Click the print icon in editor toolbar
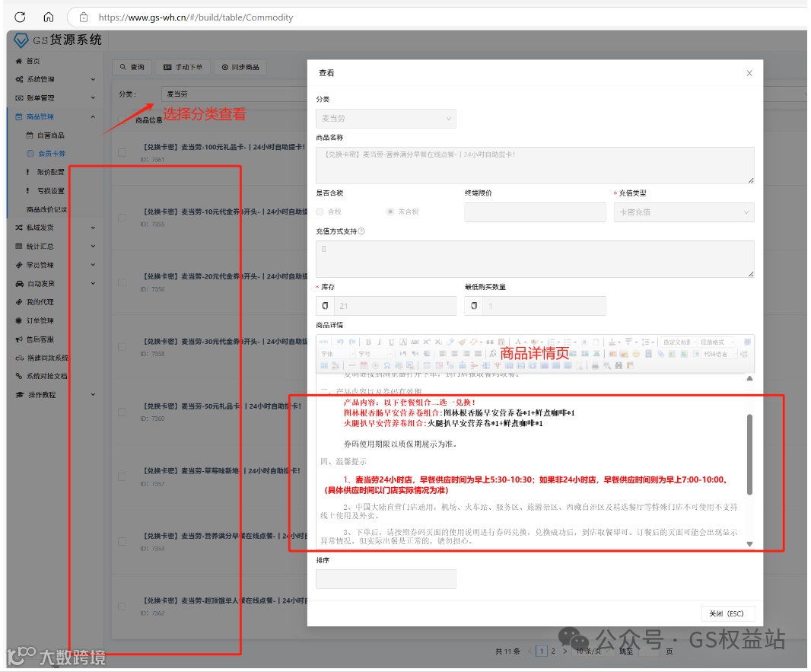 [x=595, y=366]
